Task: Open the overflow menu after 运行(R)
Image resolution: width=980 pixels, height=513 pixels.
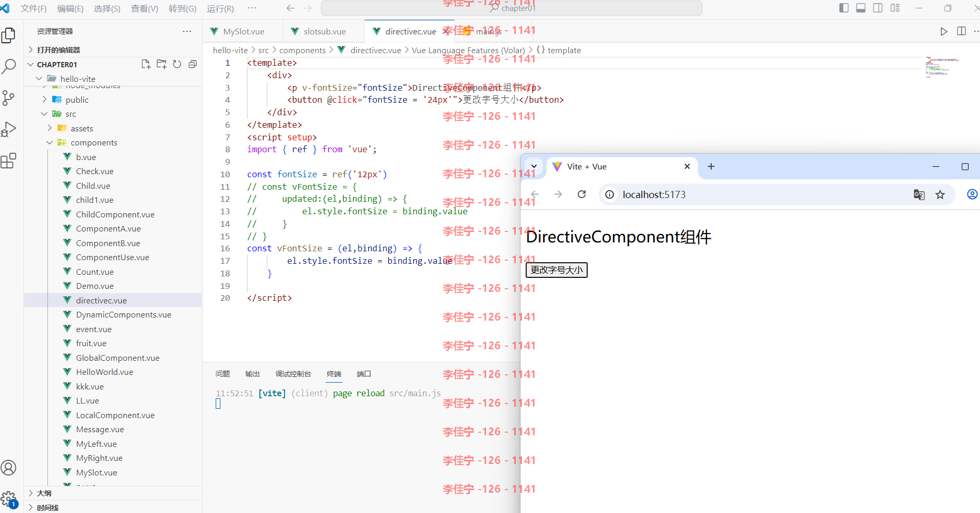Action: 252,8
